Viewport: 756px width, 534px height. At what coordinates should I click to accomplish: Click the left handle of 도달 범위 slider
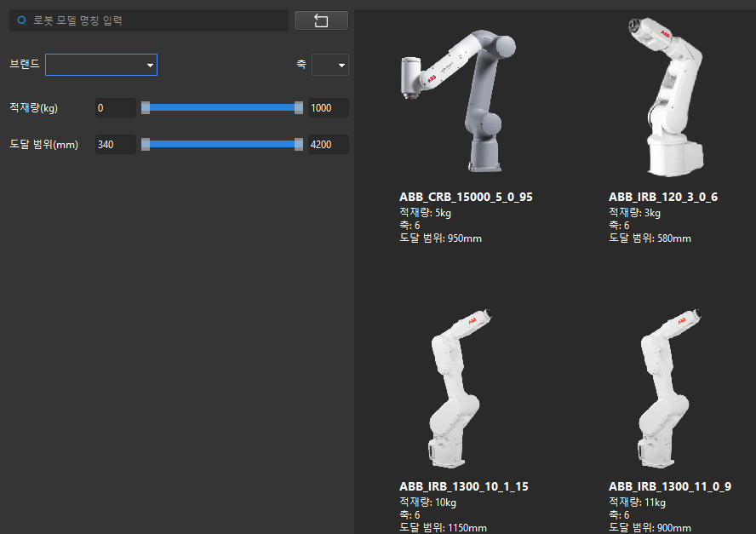point(146,144)
